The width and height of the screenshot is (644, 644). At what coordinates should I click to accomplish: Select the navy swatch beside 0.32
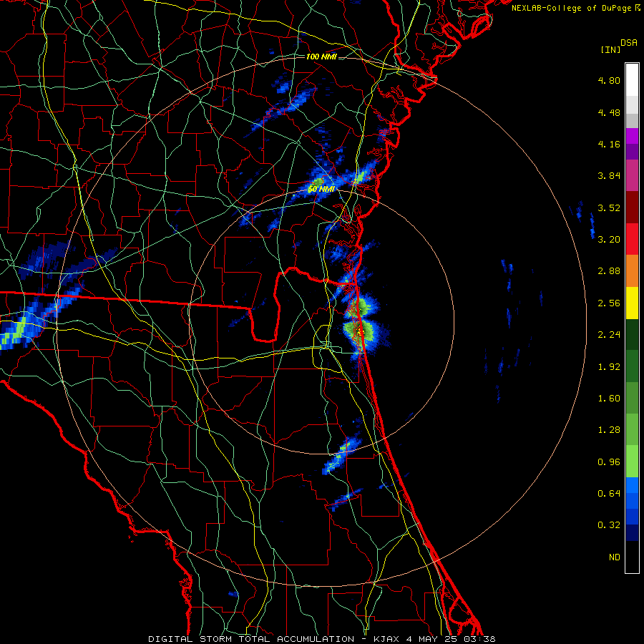tap(632, 533)
